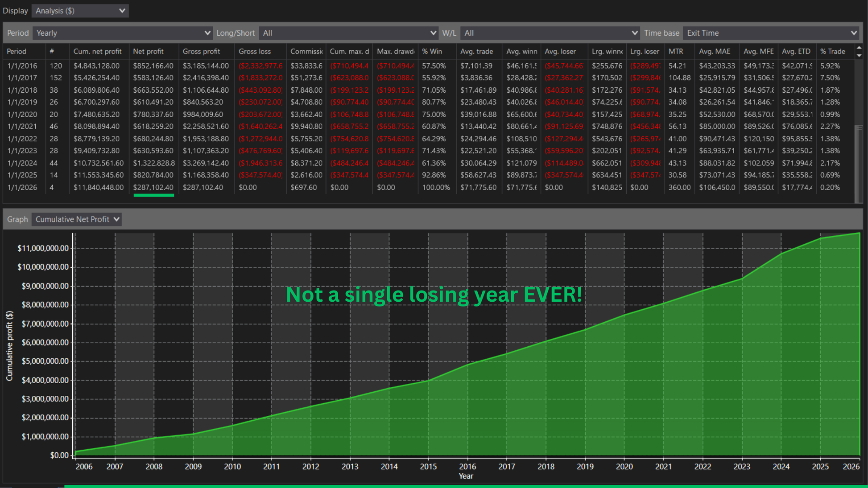Viewport: 868px width, 488px height.
Task: Click the table vertical scrollbar thumb
Action: click(859, 164)
